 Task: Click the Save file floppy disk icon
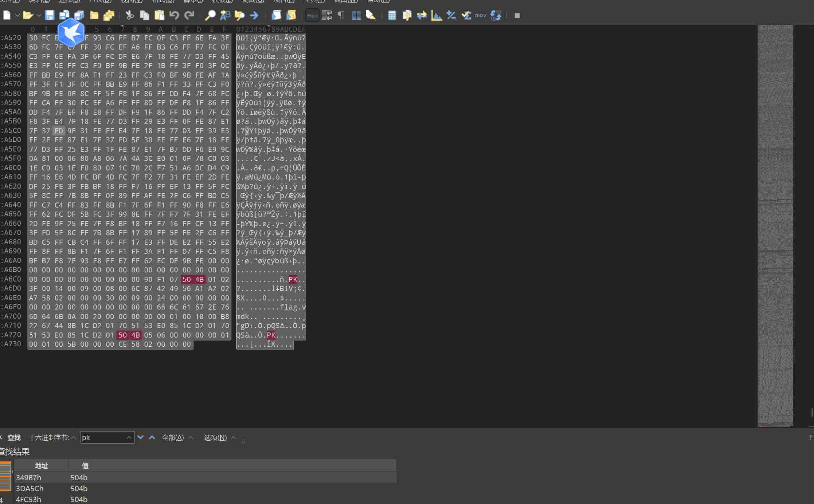click(x=50, y=15)
